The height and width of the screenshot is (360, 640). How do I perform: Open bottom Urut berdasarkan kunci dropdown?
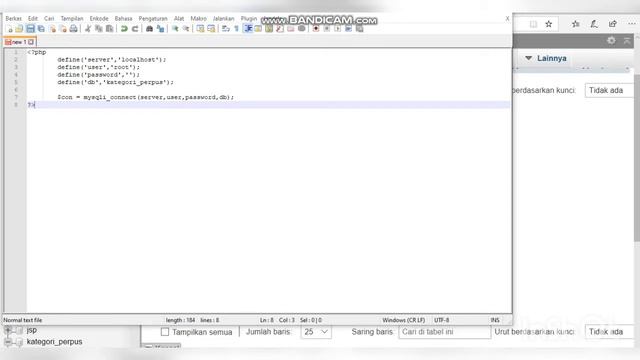click(609, 332)
